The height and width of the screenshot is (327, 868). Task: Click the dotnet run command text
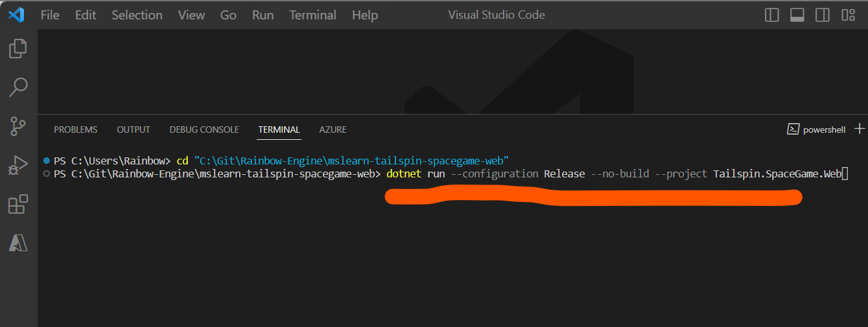[x=416, y=174]
